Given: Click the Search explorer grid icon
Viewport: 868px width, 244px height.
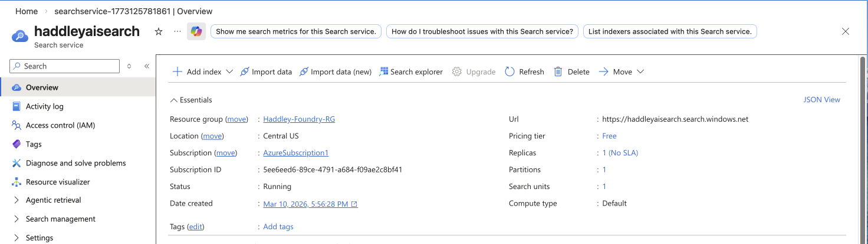Looking at the screenshot, I should click(383, 71).
